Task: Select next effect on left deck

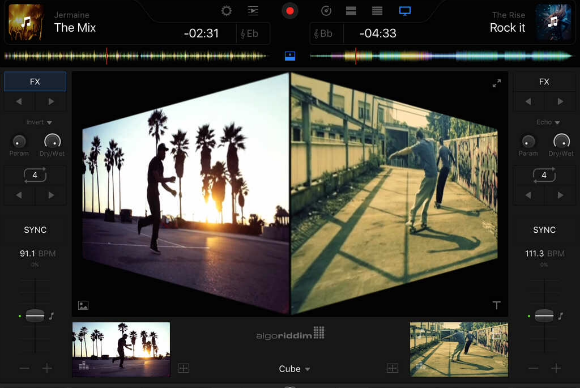Action: (x=51, y=101)
